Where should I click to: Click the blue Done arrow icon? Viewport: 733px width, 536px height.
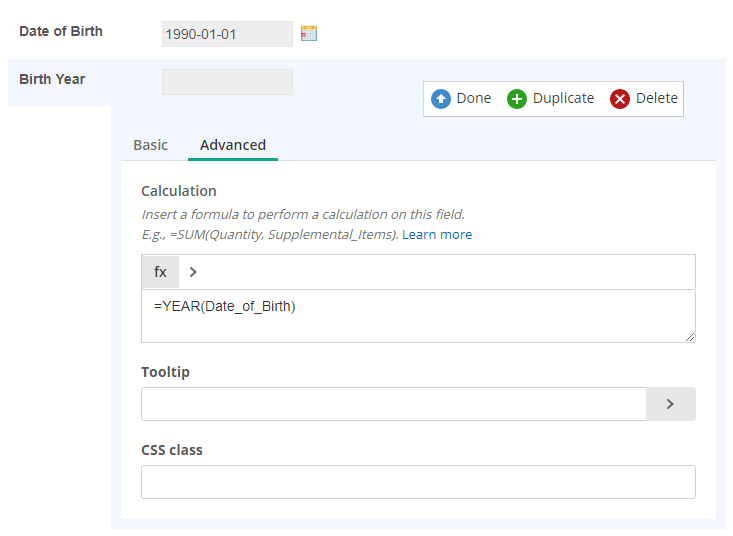click(x=440, y=99)
